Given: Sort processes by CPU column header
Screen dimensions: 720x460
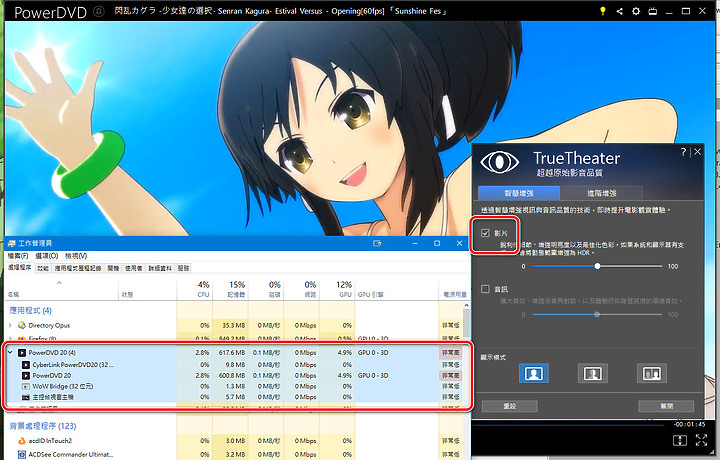Looking at the screenshot, I should [x=195, y=289].
